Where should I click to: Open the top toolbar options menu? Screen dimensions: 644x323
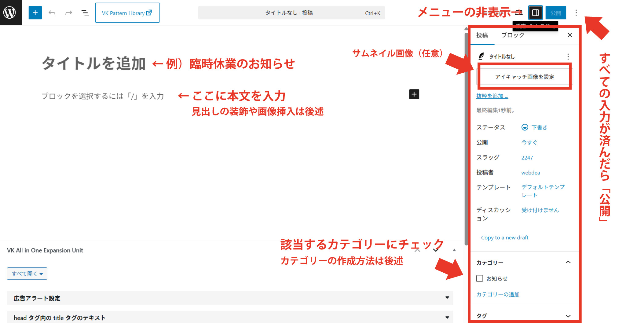tap(576, 13)
